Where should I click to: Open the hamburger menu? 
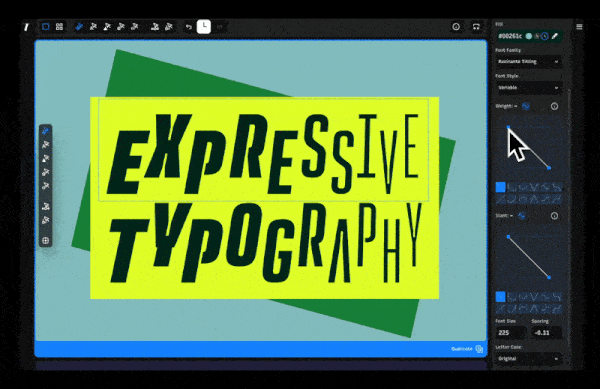tap(579, 27)
